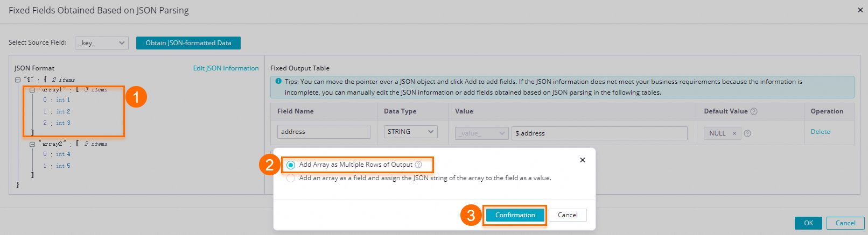Click the Value column header

click(464, 111)
